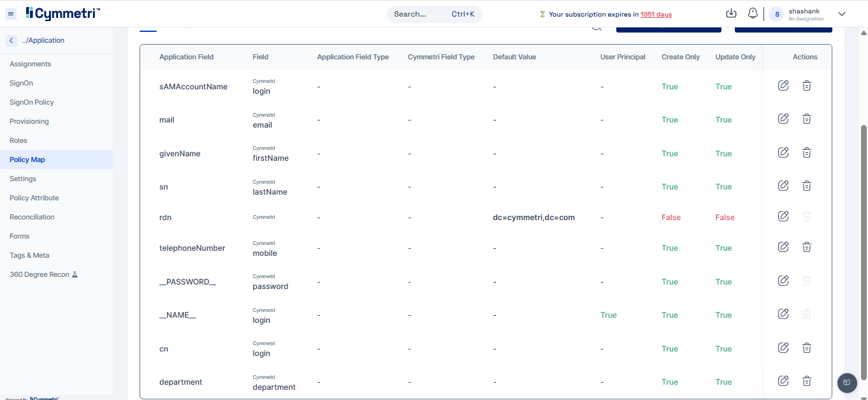The image size is (868, 400).
Task: Click the lastName field value
Action: 270,192
